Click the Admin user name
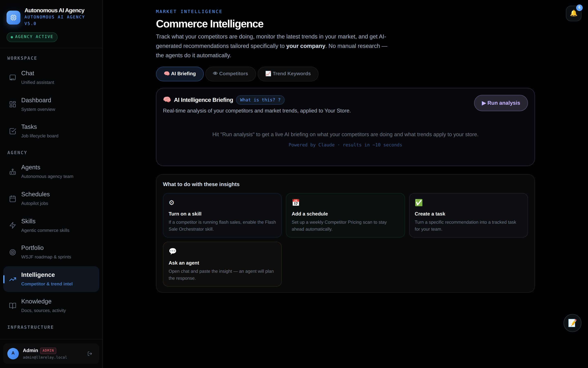588x368 pixels. tap(30, 350)
